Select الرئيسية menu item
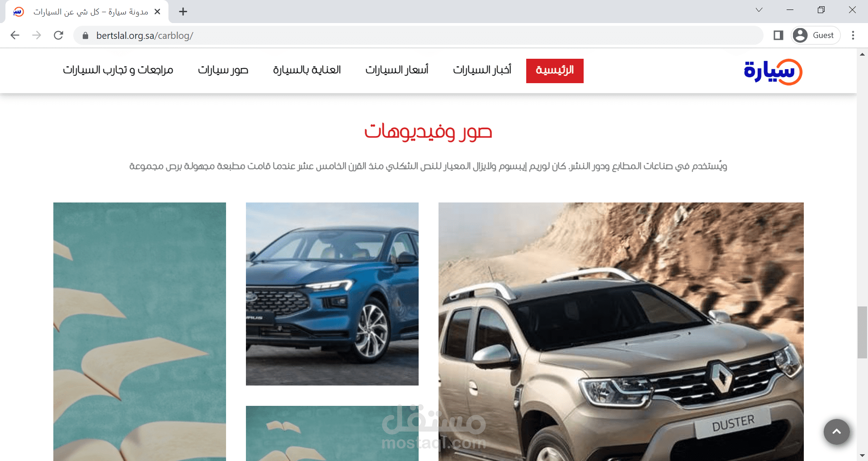This screenshot has width=868, height=461. point(555,71)
